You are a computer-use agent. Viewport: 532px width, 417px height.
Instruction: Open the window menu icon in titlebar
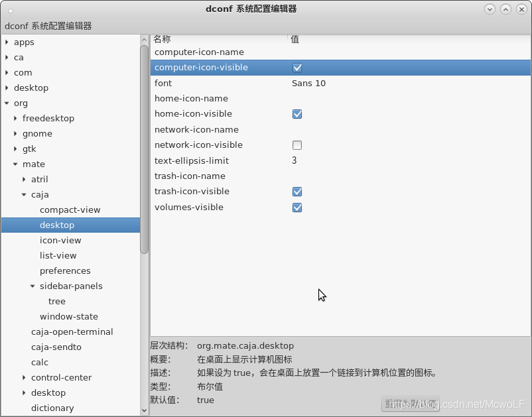pos(11,11)
